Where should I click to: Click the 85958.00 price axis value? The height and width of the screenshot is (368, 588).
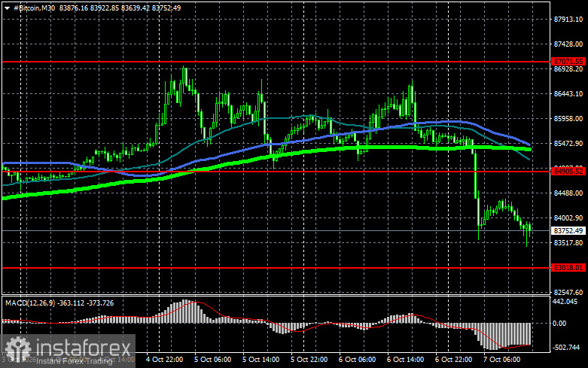coord(568,118)
